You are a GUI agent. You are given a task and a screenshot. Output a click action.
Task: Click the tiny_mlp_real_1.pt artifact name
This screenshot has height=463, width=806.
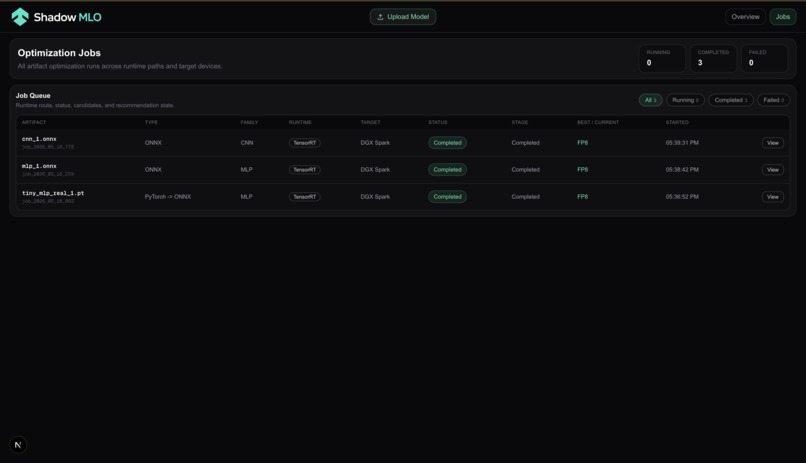(53, 193)
